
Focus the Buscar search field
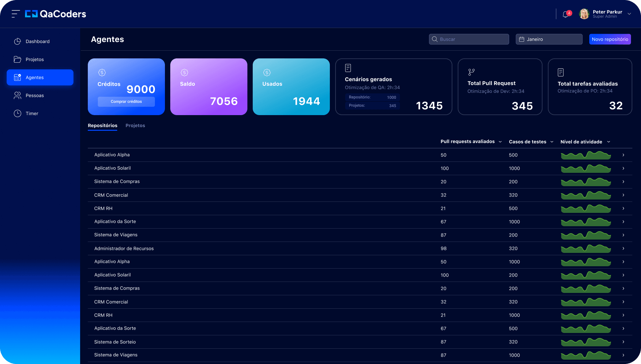(469, 39)
